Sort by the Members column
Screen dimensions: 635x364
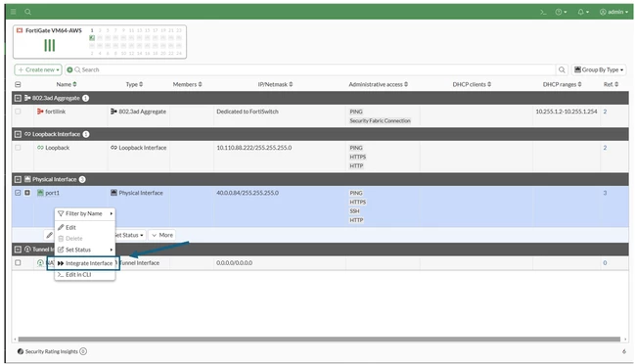coord(187,84)
